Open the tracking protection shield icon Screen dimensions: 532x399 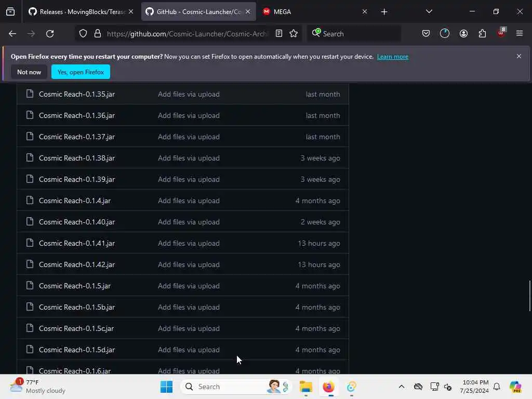(83, 34)
